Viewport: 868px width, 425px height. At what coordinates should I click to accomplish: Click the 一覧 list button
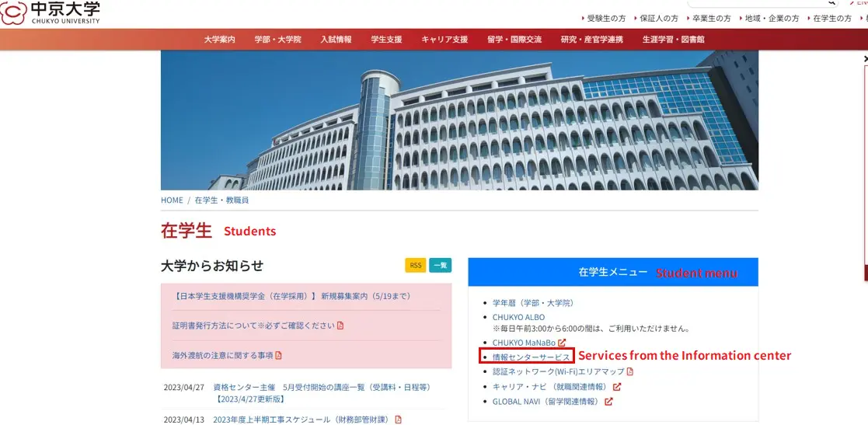point(440,265)
